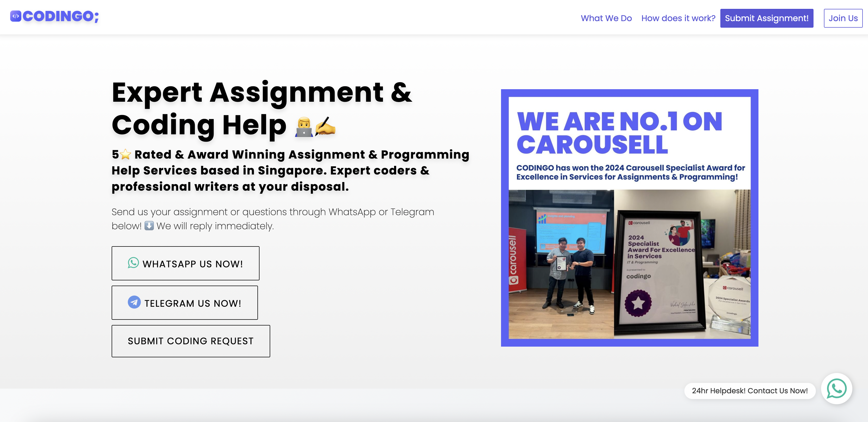Open the What We Do nav link

[x=606, y=18]
